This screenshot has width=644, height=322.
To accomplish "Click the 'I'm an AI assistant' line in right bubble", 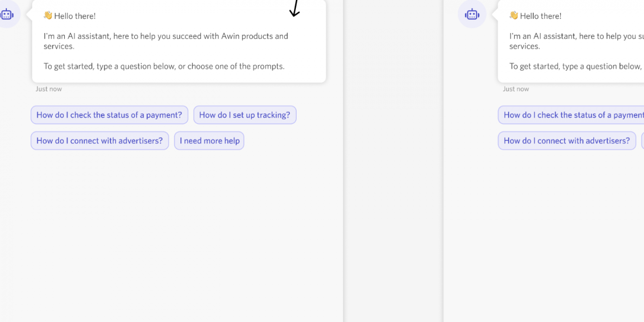I will coord(575,36).
